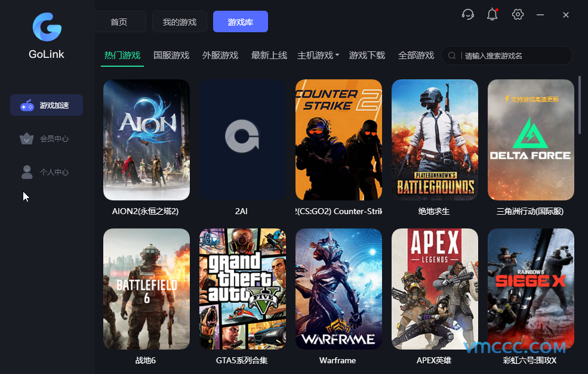Open 个人中心 user sidebar item
This screenshot has width=588, height=374.
pyautogui.click(x=47, y=172)
